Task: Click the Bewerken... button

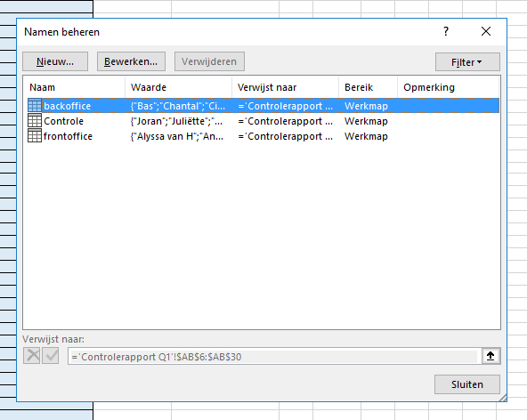Action: [131, 61]
